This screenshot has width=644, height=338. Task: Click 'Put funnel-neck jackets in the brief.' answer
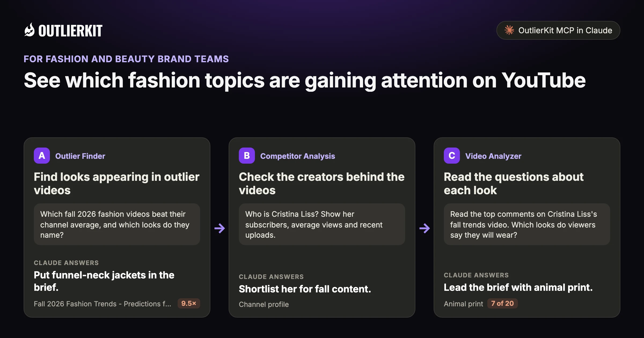(104, 281)
